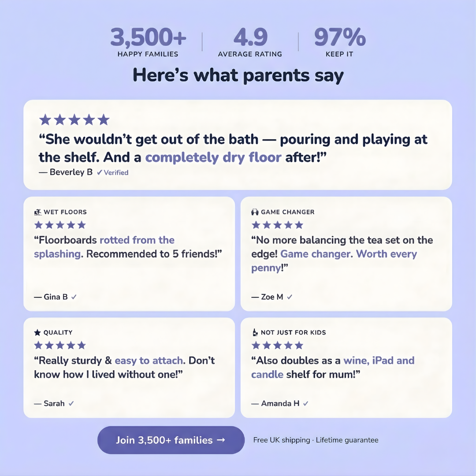Image resolution: width=476 pixels, height=476 pixels.
Task: Click the 97% Keep It stat
Action: tap(339, 43)
